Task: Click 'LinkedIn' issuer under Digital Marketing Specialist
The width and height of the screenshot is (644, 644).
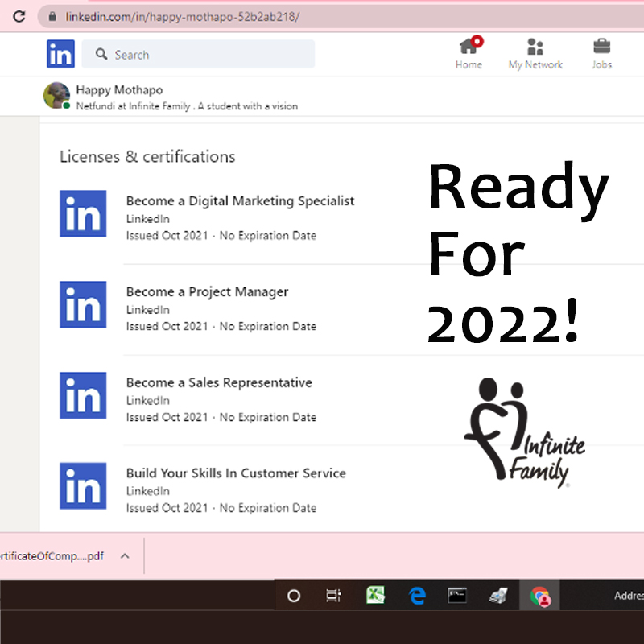Action: click(148, 219)
